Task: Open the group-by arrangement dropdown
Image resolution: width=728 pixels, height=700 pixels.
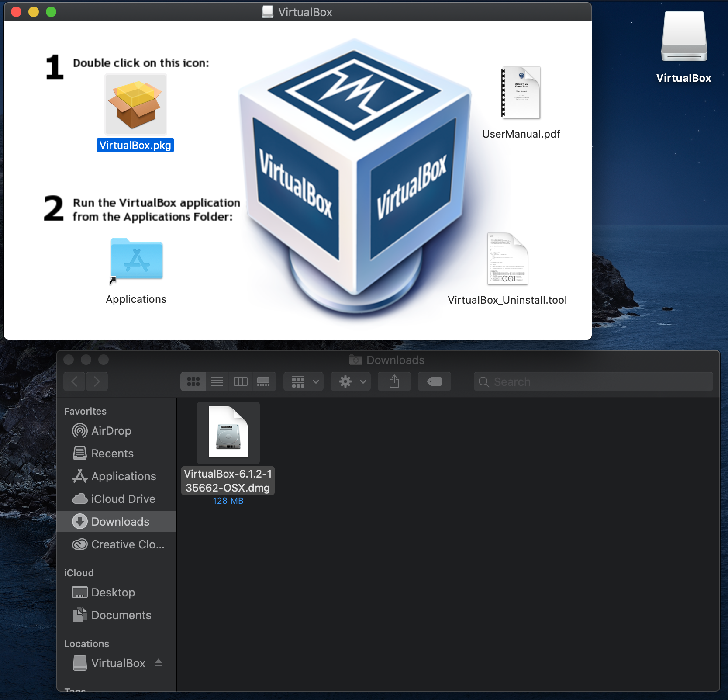Action: coord(304,381)
